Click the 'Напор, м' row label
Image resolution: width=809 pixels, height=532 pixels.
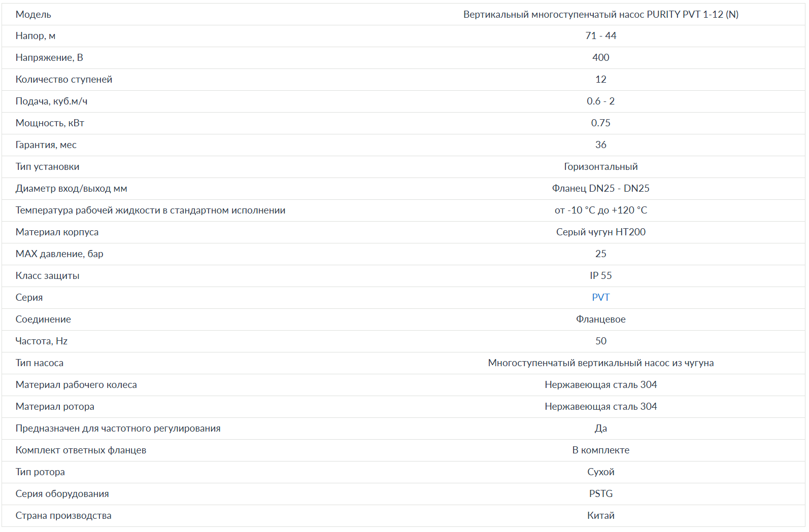click(36, 36)
